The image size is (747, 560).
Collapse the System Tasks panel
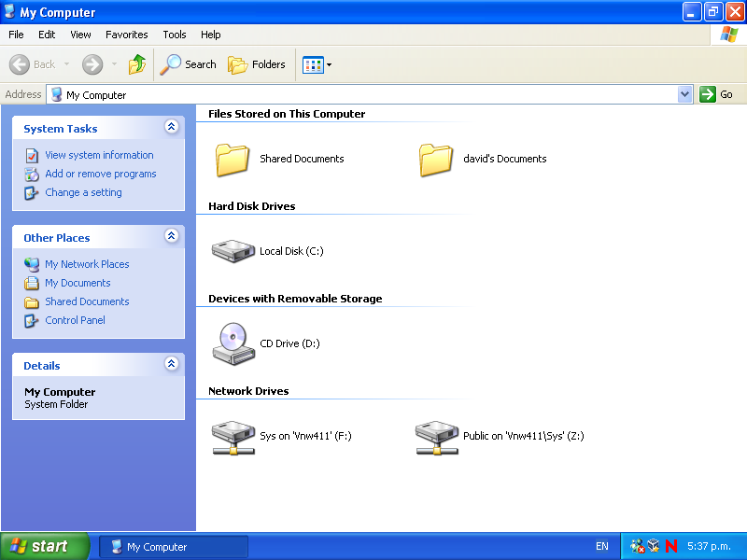coord(172,127)
